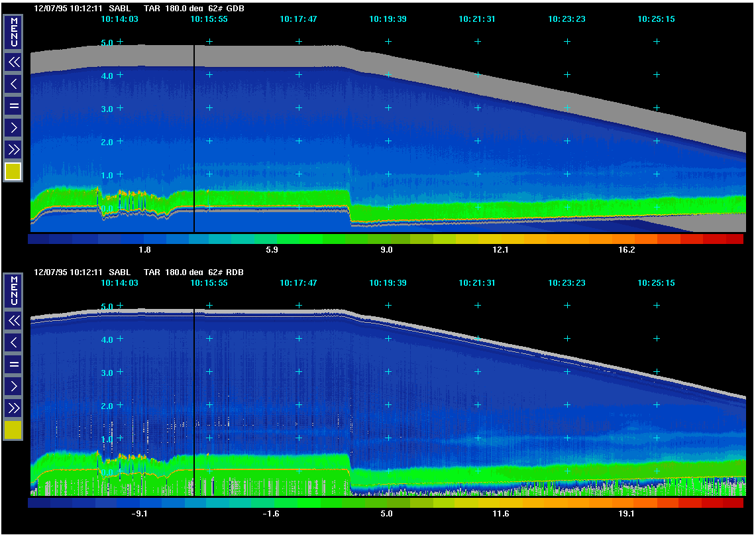The height and width of the screenshot is (537, 756).
Task: Click the yellow square in the upper panel
Action: [x=14, y=172]
